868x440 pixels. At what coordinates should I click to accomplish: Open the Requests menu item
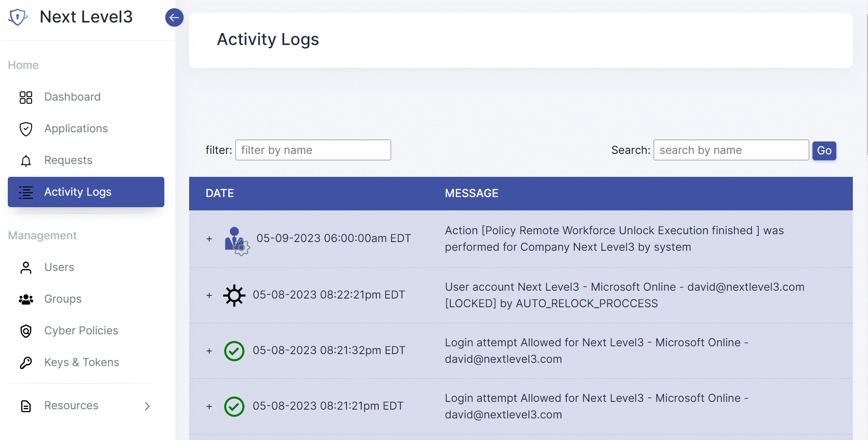tap(86, 160)
